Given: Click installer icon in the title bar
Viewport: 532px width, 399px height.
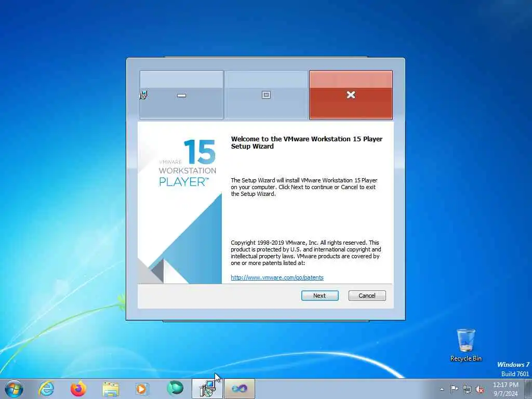Looking at the screenshot, I should click(x=143, y=96).
